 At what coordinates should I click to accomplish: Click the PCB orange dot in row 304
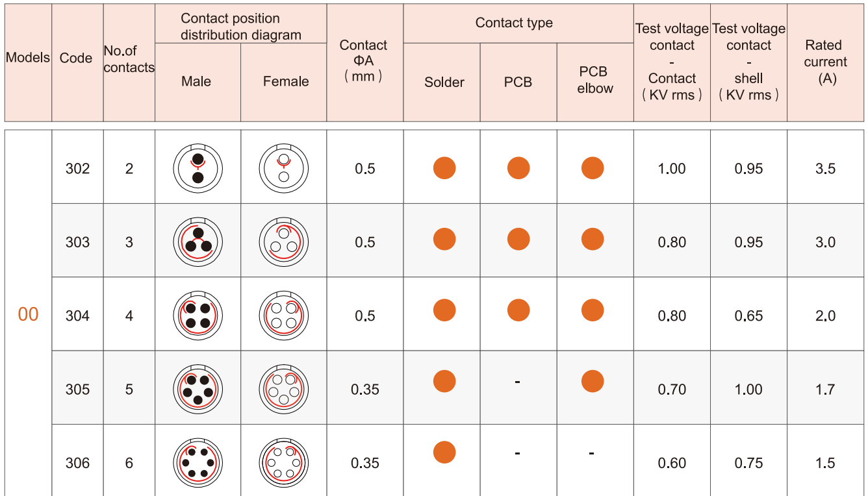(518, 310)
